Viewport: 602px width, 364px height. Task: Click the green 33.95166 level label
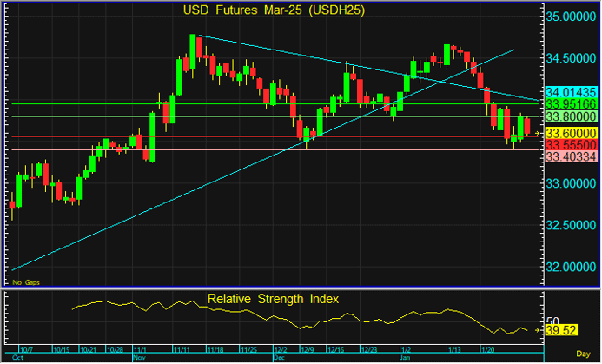point(569,103)
